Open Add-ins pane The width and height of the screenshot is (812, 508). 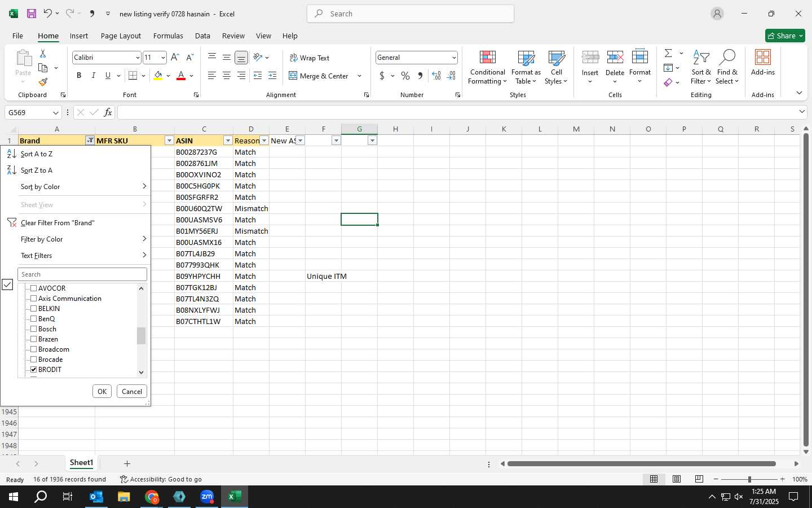click(x=763, y=63)
